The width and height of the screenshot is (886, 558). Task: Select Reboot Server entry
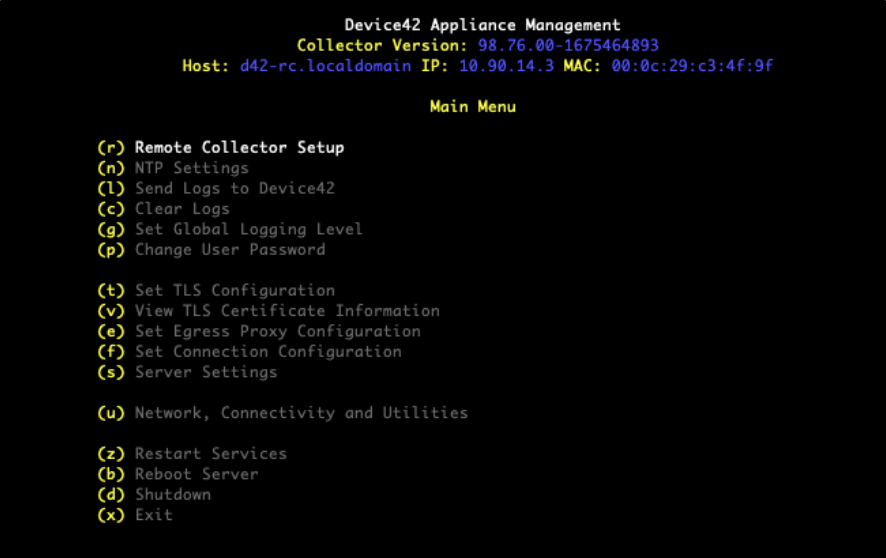pos(178,474)
